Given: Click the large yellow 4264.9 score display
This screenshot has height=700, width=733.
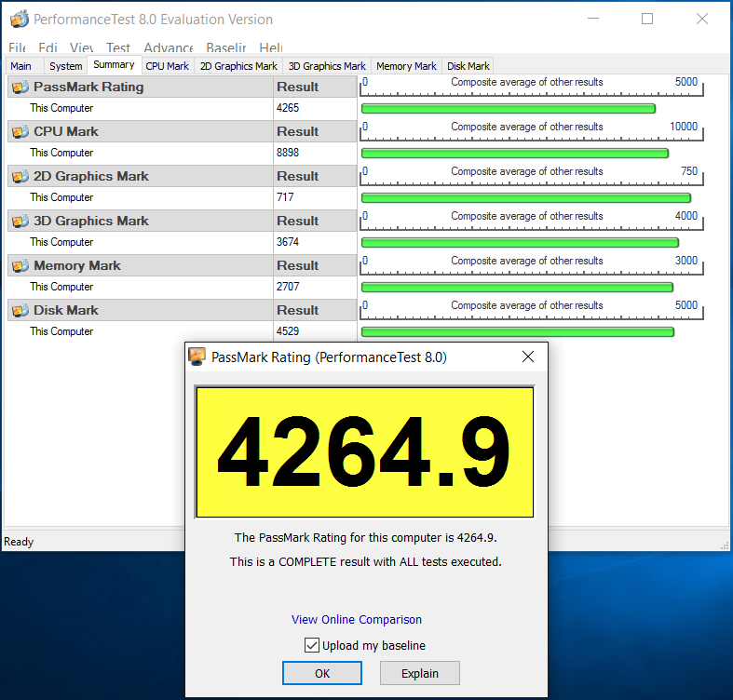Looking at the screenshot, I should pos(364,451).
